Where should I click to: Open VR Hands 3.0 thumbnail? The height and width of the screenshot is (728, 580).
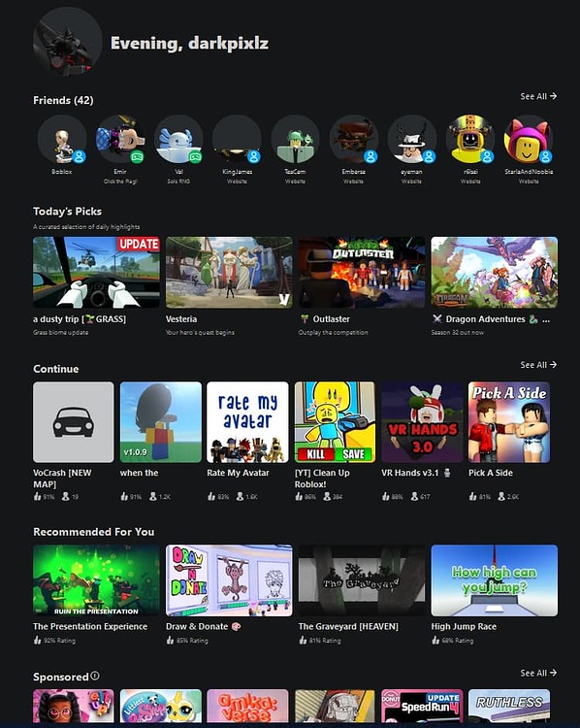[x=422, y=422]
